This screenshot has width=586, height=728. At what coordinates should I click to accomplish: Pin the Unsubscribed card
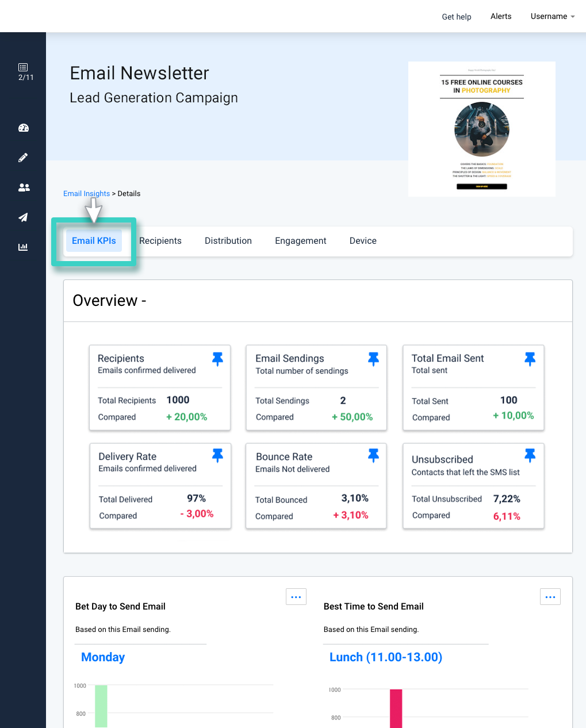530,456
